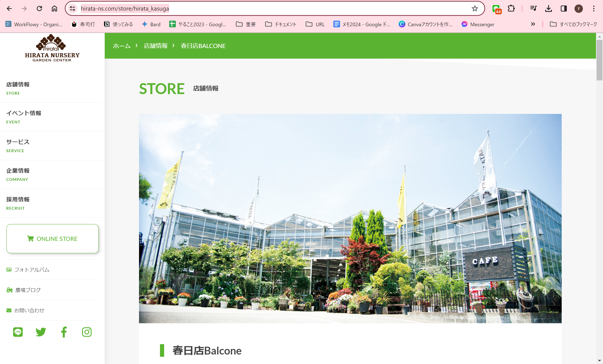Screen dimensions: 603x364
Task: Click 春日店BALCONE breadcrumb item
Action: (203, 46)
